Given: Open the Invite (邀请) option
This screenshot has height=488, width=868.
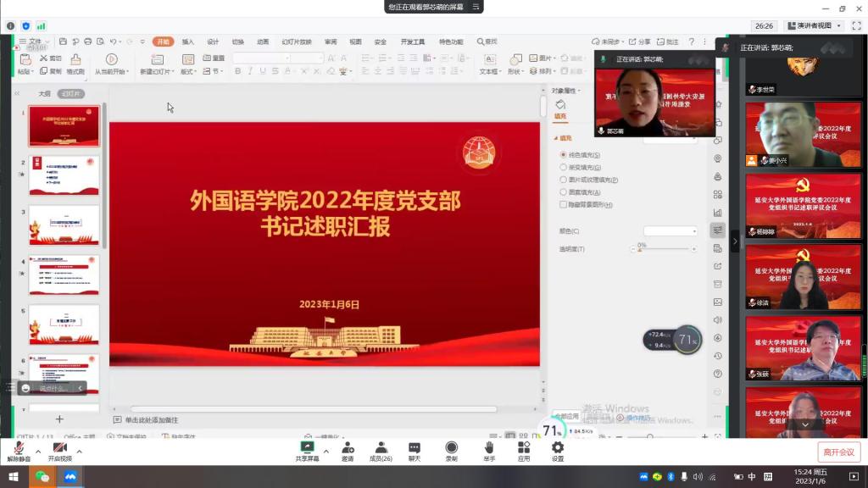Looking at the screenshot, I should click(348, 449).
